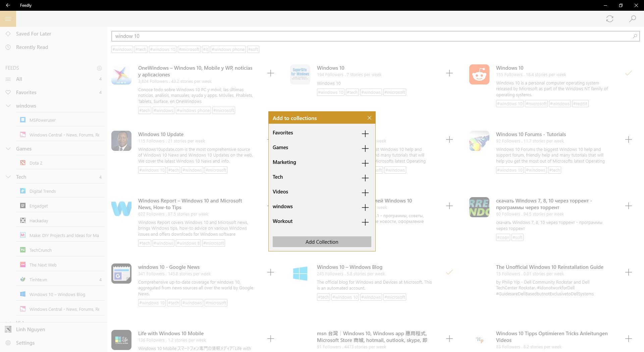The image size is (644, 352).
Task: Toggle followed checkmark for Reddit Windows 10 feed
Action: pos(629,73)
